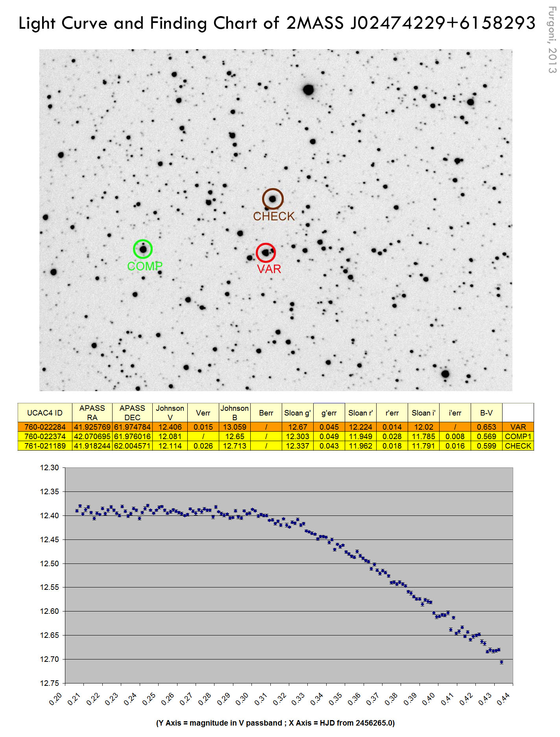This screenshot has width=560, height=737.
Task: Click B-V value "0.569"
Action: [486, 436]
